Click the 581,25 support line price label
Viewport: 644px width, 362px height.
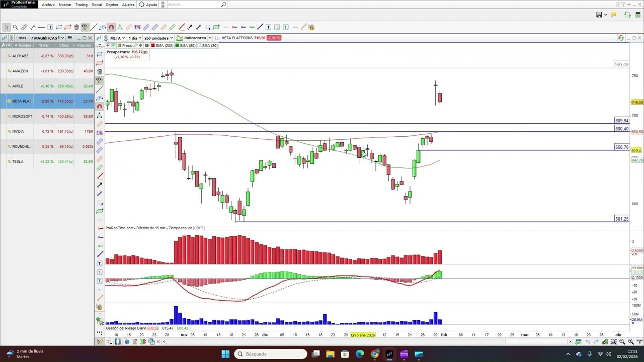[622, 219]
